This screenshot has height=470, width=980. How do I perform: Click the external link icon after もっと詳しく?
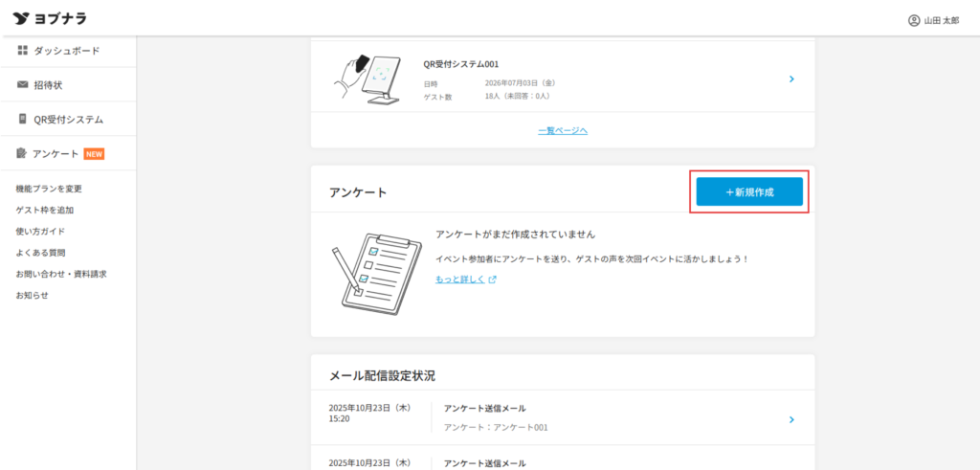(x=493, y=280)
